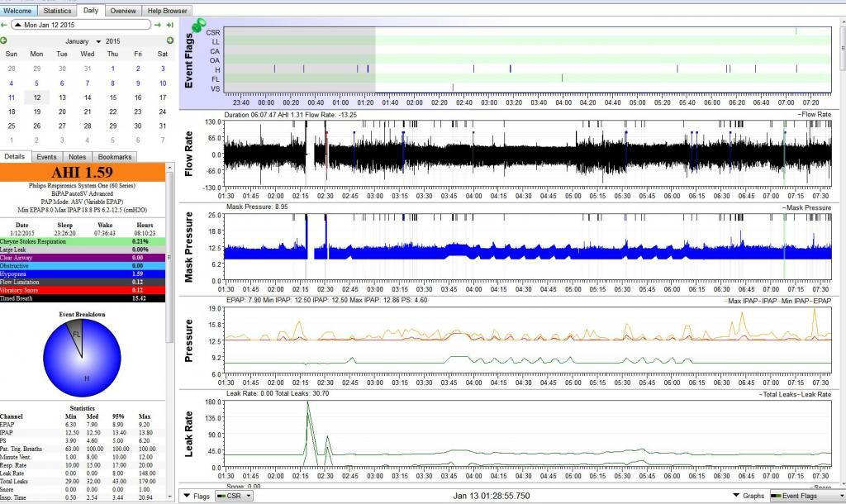The image size is (846, 504).
Task: Switch to the Statistics tab
Action: (x=57, y=11)
